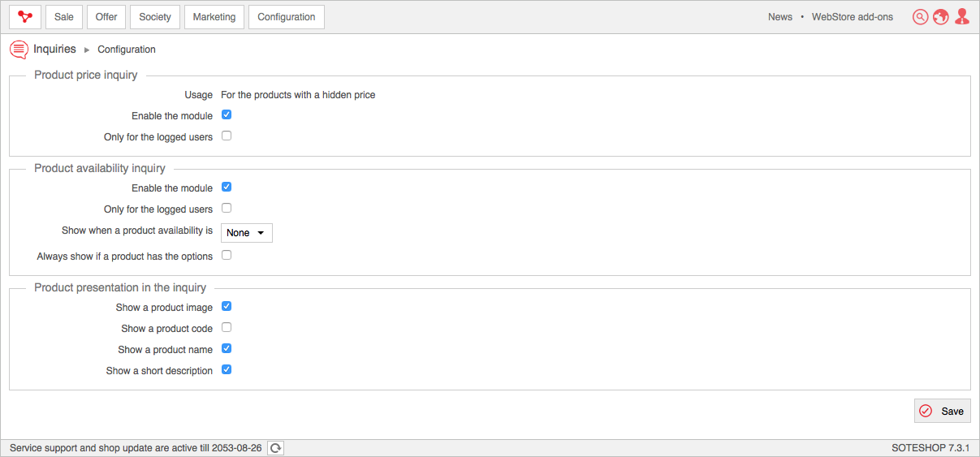This screenshot has height=457, width=980.
Task: Open the Marketing menu
Action: coord(214,17)
